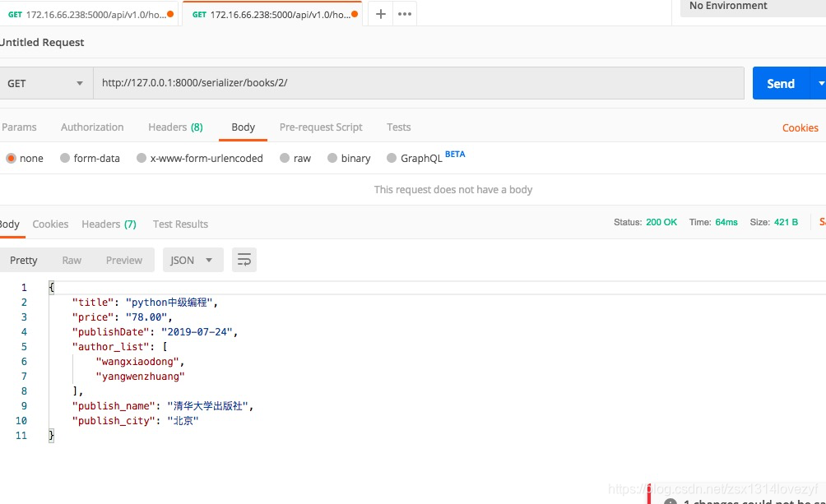Select GraphQL body type radio
Image resolution: width=826 pixels, height=504 pixels.
pyautogui.click(x=392, y=158)
